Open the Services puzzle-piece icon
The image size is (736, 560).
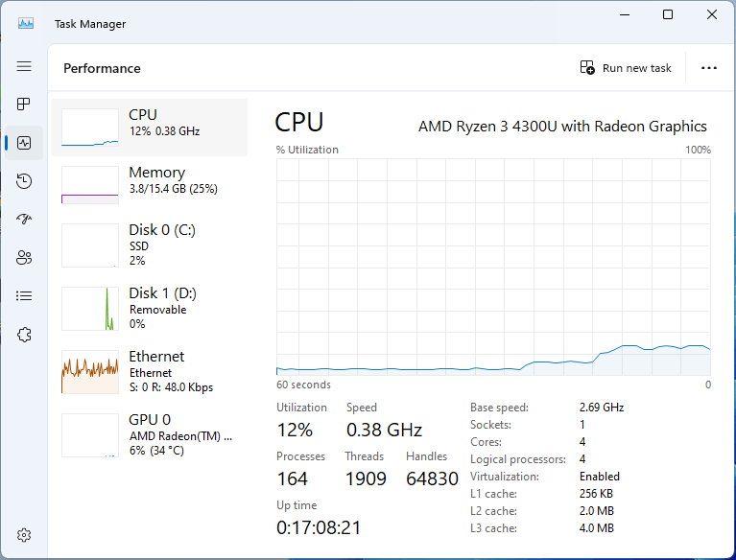pos(24,334)
